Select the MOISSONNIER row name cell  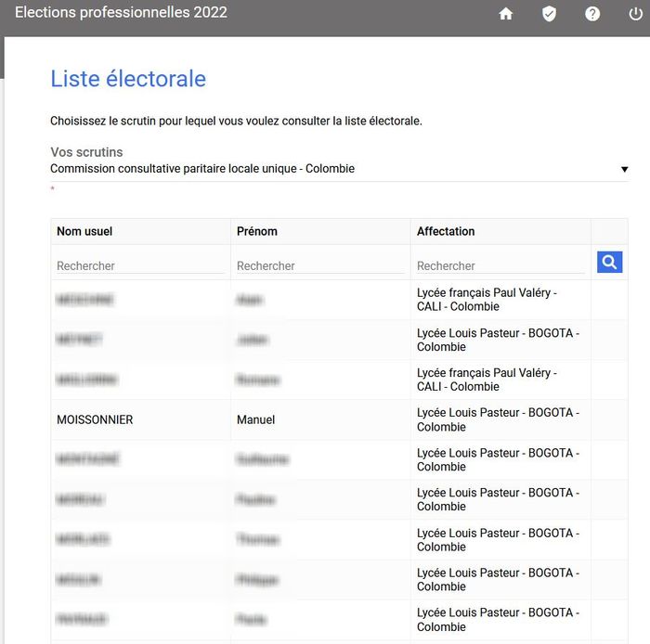[95, 419]
